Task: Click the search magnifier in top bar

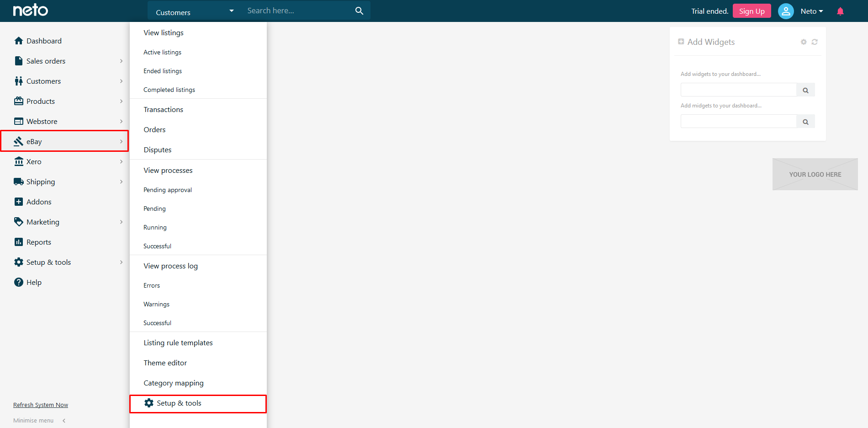Action: pyautogui.click(x=360, y=11)
